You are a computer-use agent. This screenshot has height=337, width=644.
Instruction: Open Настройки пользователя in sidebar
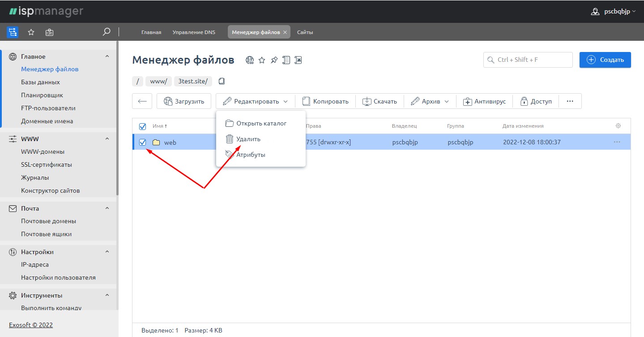pos(58,278)
